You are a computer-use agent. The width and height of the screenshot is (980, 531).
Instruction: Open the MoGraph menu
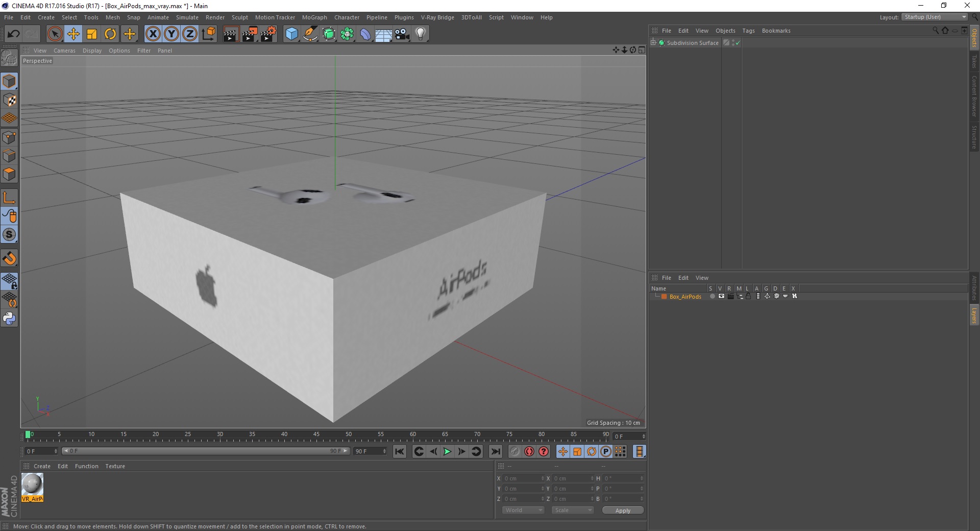coord(314,17)
